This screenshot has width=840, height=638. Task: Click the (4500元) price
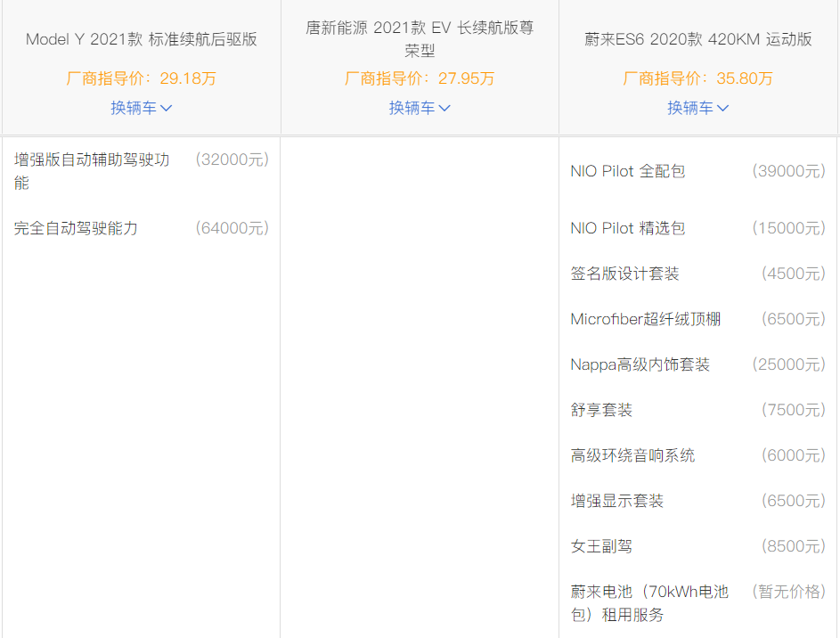pyautogui.click(x=794, y=274)
